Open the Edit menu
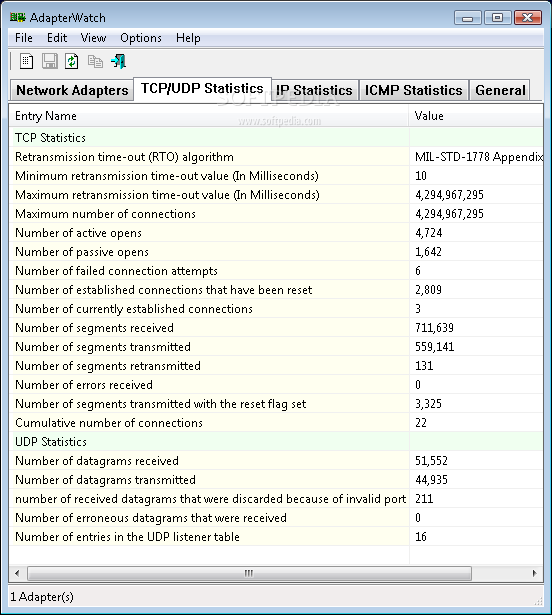This screenshot has height=615, width=552. (x=57, y=38)
